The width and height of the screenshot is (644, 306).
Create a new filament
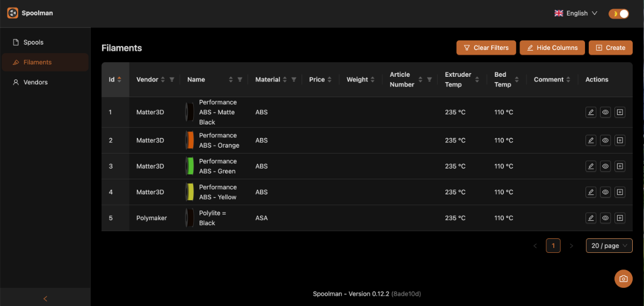click(611, 48)
